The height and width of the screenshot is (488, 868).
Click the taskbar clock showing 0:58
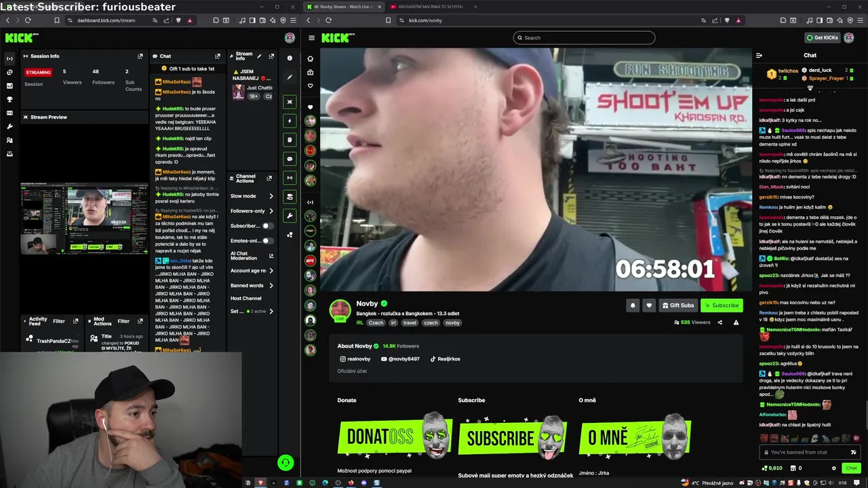842,483
